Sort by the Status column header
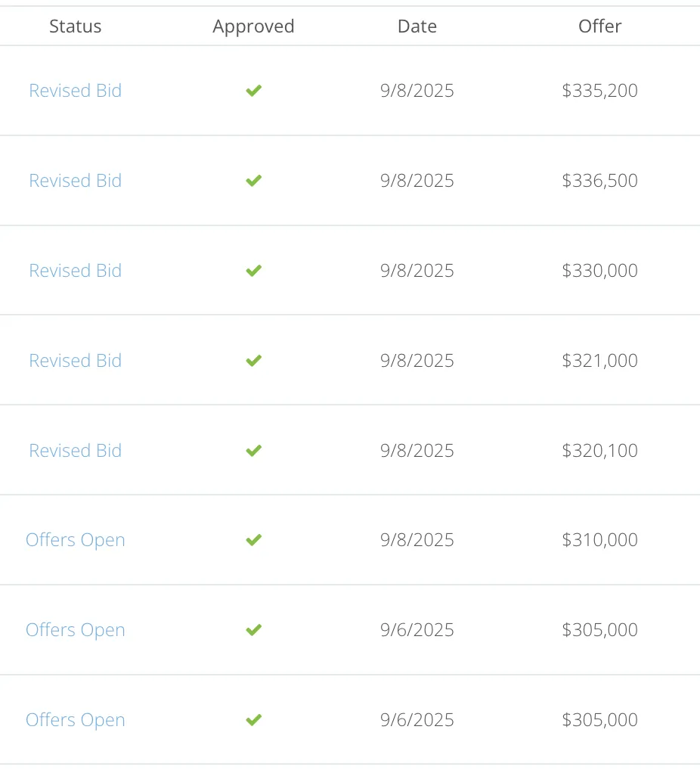 [x=75, y=26]
